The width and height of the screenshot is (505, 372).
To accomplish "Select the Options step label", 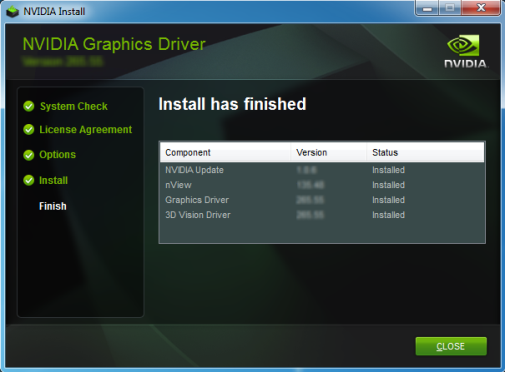I will pyautogui.click(x=57, y=155).
